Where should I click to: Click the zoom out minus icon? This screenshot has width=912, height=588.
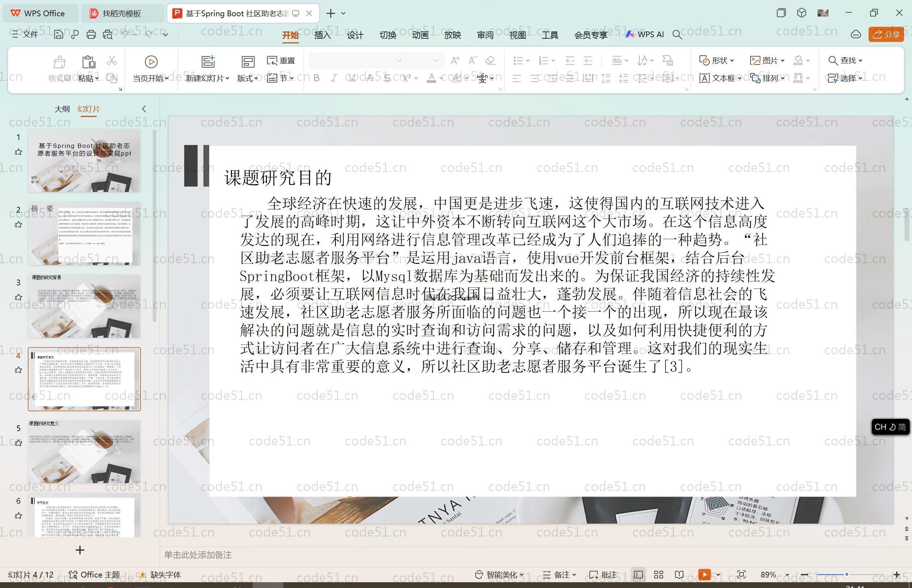tap(804, 575)
